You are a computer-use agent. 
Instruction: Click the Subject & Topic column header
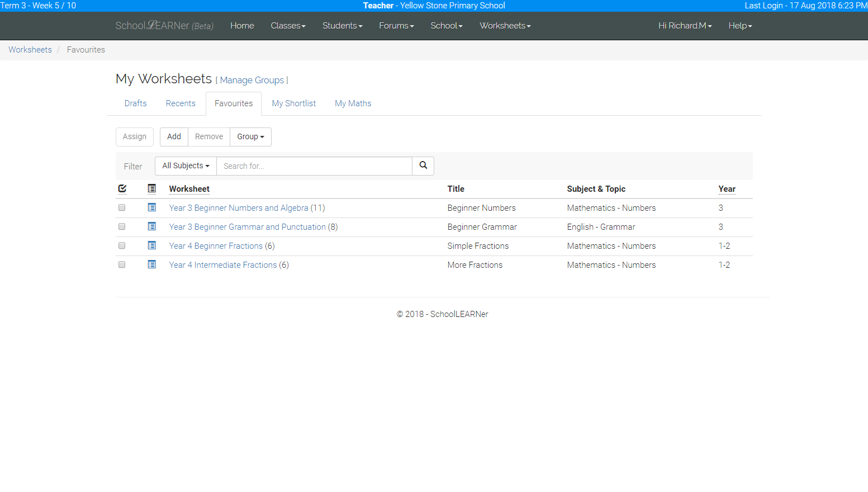[x=596, y=189]
